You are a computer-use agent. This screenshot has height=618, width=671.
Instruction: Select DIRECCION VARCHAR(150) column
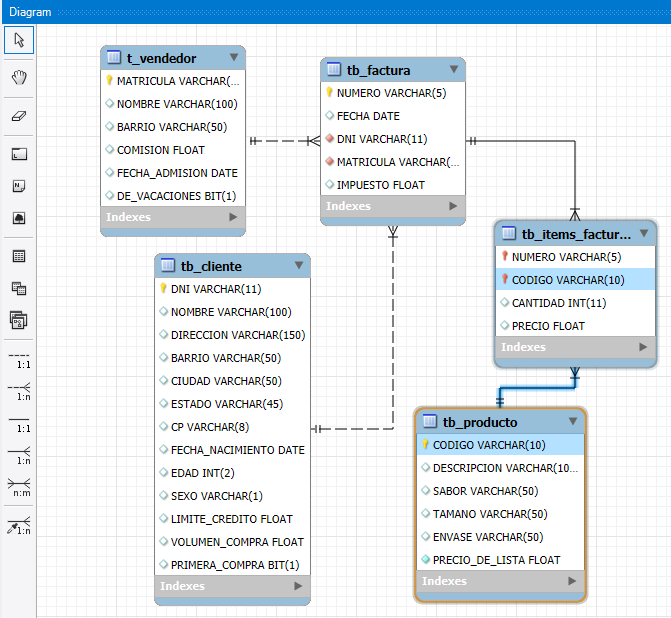coord(232,335)
